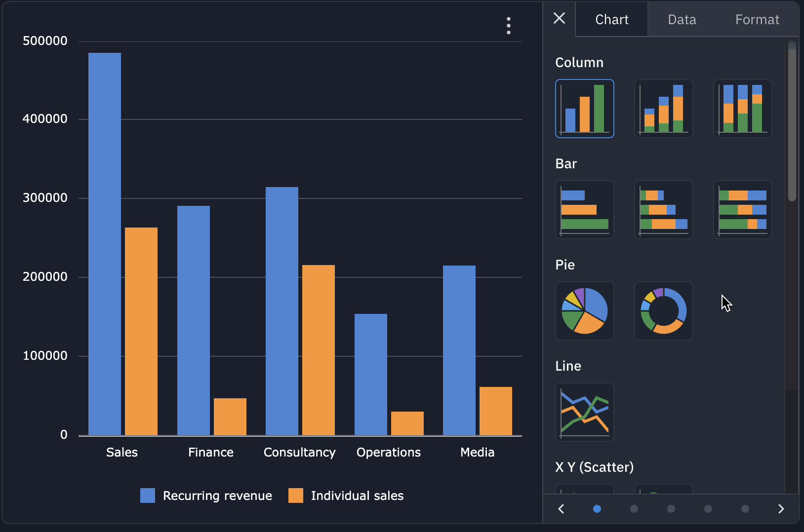Select the stacked bar chart type
The width and height of the screenshot is (804, 532).
coord(663,210)
